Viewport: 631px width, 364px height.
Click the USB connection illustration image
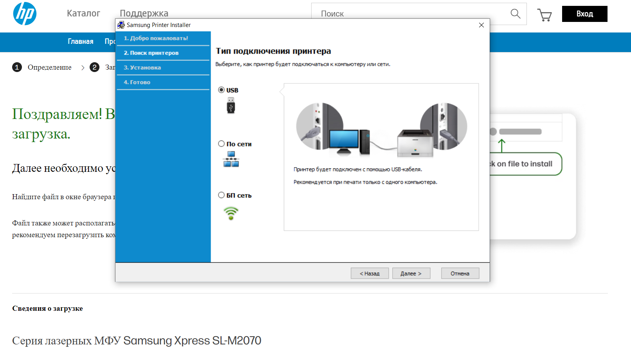click(x=382, y=130)
